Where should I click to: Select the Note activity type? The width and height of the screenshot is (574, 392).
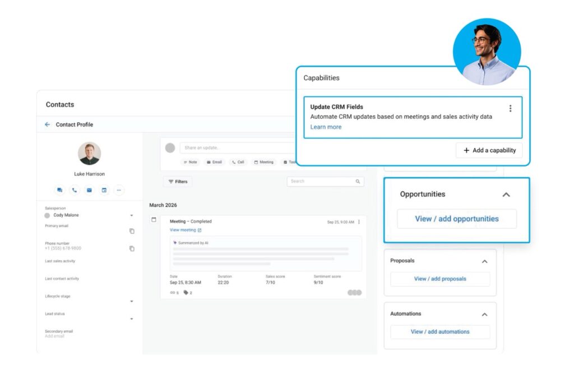190,162
